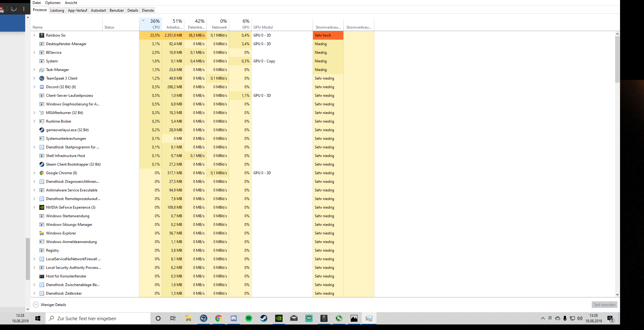This screenshot has height=330, width=644.
Task: Expand the Antimalware Service Executable group
Action: coord(34,190)
